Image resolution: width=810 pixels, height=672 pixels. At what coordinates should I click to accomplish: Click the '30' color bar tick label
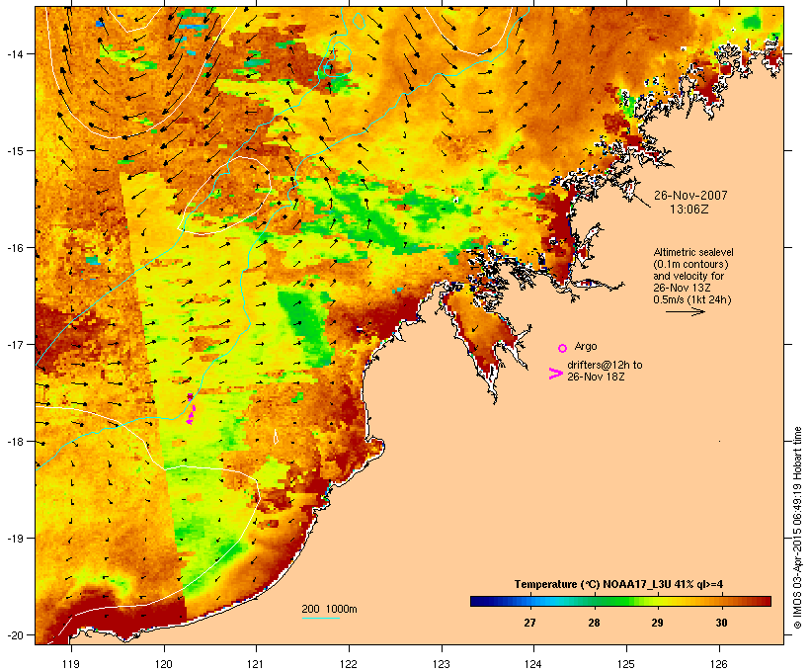click(x=721, y=623)
